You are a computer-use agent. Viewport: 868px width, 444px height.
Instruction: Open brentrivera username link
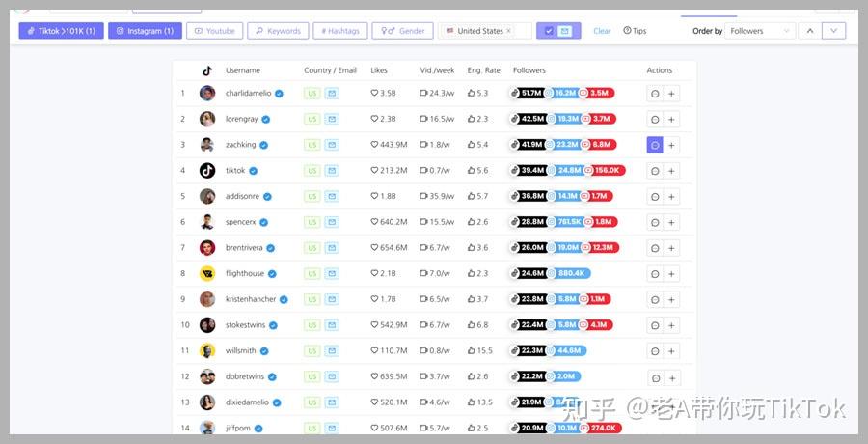pyautogui.click(x=244, y=248)
